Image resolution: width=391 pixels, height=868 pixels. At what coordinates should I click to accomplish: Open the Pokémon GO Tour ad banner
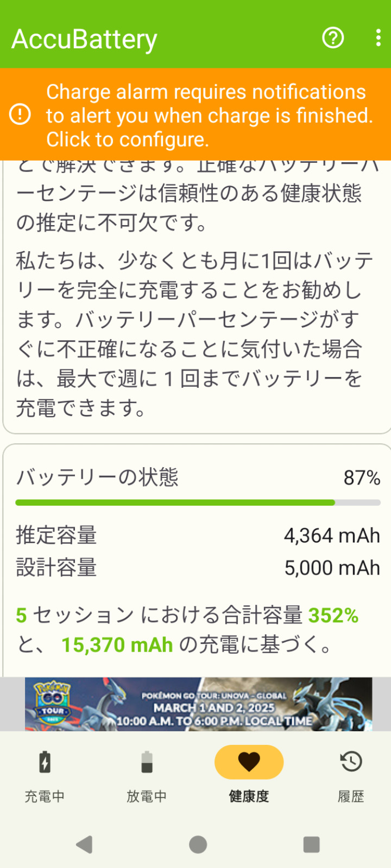tap(198, 704)
